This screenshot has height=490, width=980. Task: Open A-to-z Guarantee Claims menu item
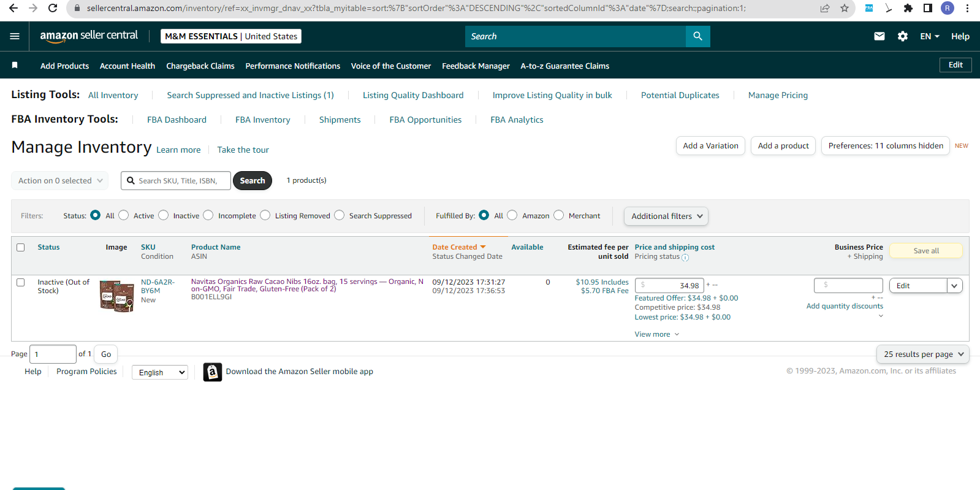click(x=564, y=66)
